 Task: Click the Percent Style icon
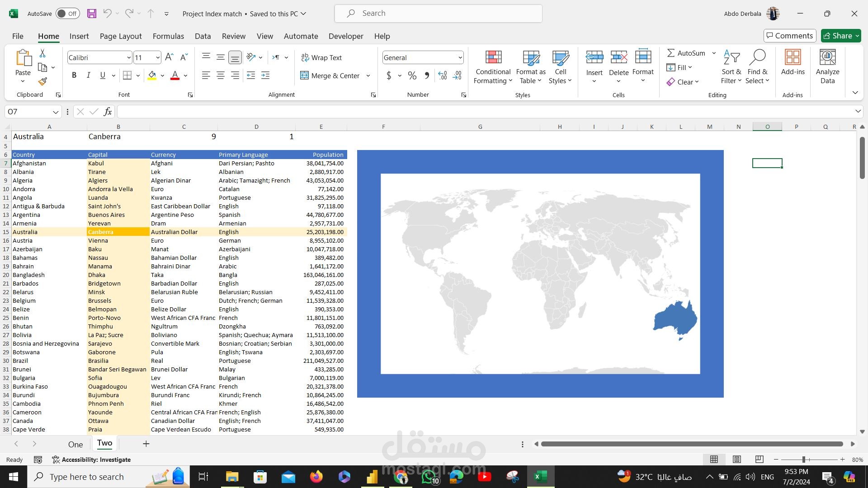tap(412, 75)
